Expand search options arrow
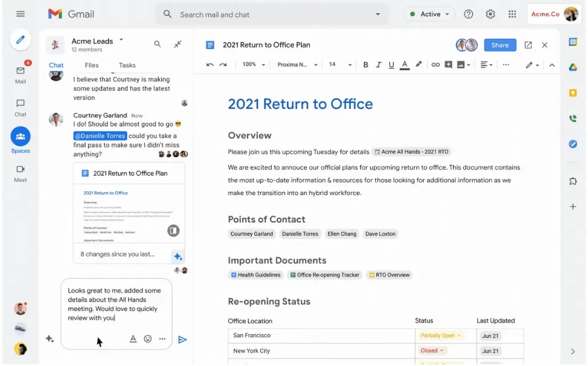Image resolution: width=588 pixels, height=366 pixels. [x=378, y=14]
